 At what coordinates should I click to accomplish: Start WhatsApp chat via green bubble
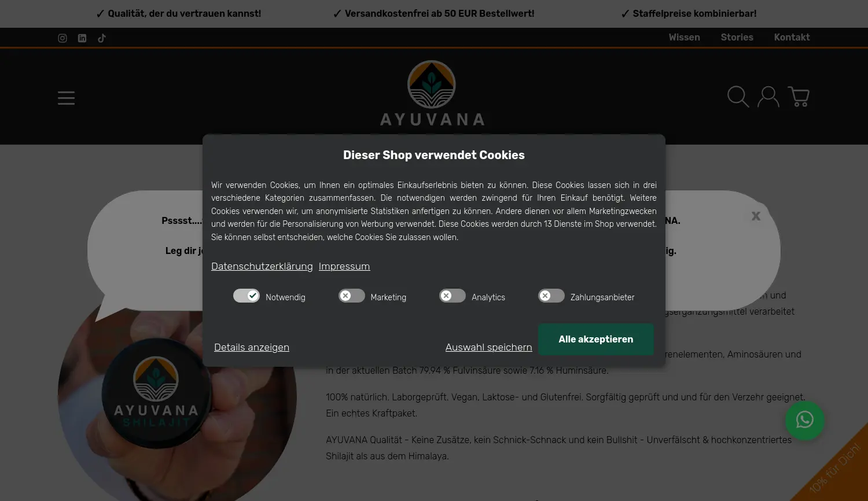coord(805,421)
